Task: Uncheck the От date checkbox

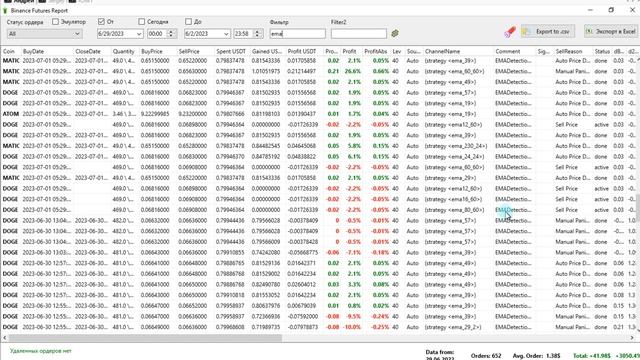Action: (101, 21)
